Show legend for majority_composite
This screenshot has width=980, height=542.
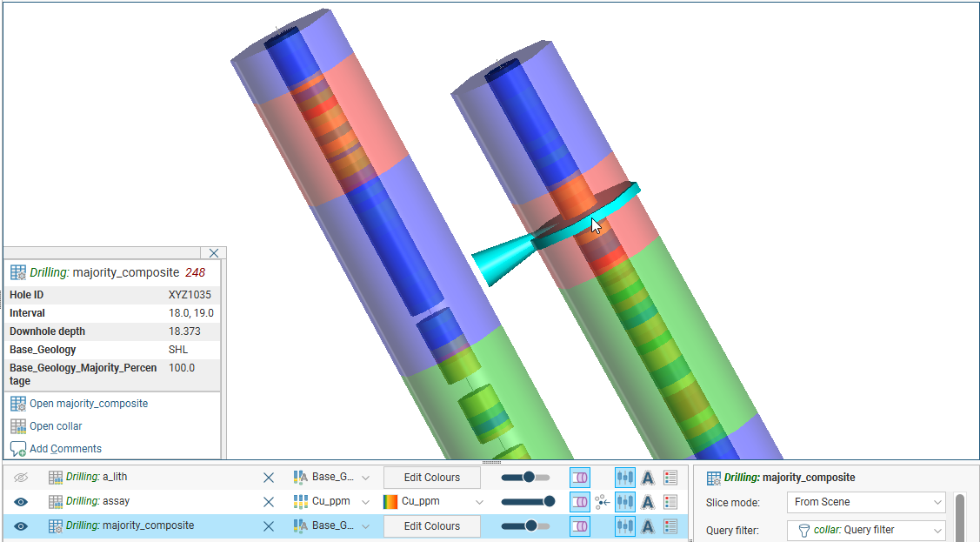point(670,526)
